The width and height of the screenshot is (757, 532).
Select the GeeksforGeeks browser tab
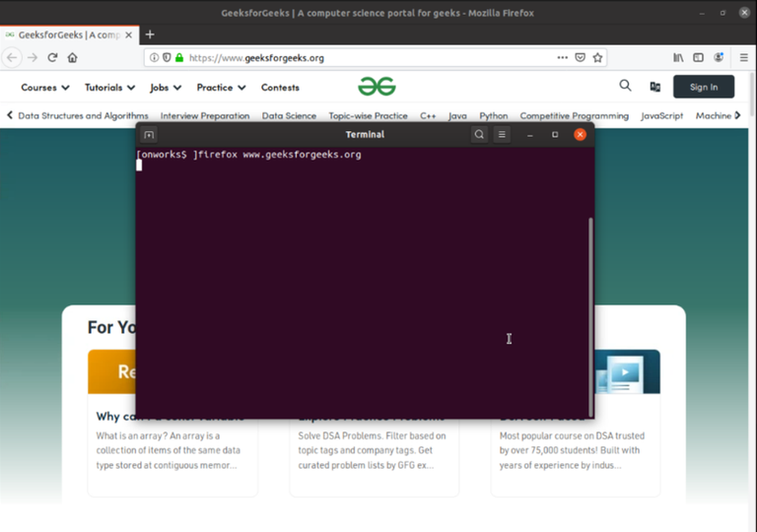70,34
